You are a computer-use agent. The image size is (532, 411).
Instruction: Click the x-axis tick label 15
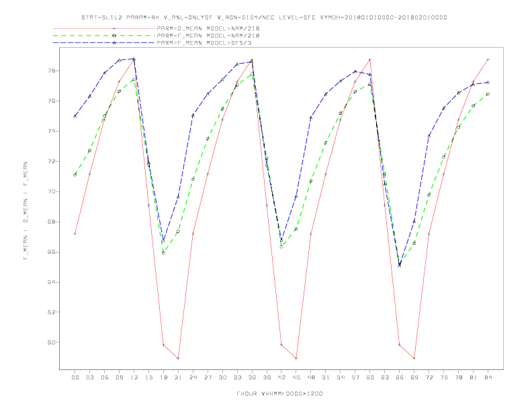click(x=148, y=377)
